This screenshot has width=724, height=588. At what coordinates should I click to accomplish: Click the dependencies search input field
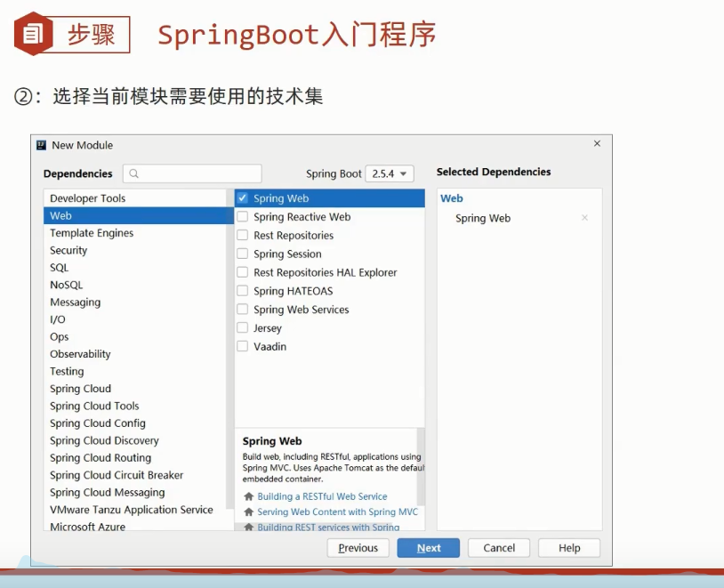[192, 173]
